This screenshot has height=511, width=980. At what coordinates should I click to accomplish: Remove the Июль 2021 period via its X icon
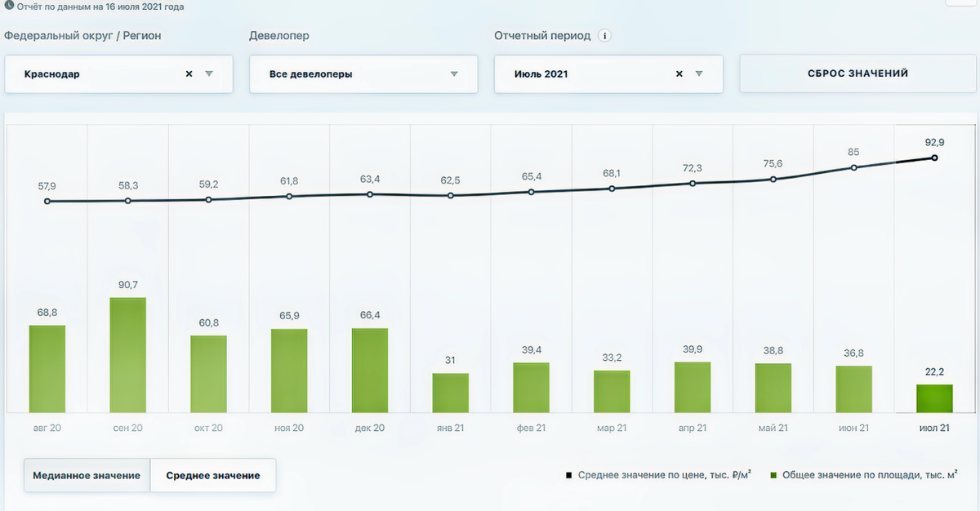coord(679,73)
